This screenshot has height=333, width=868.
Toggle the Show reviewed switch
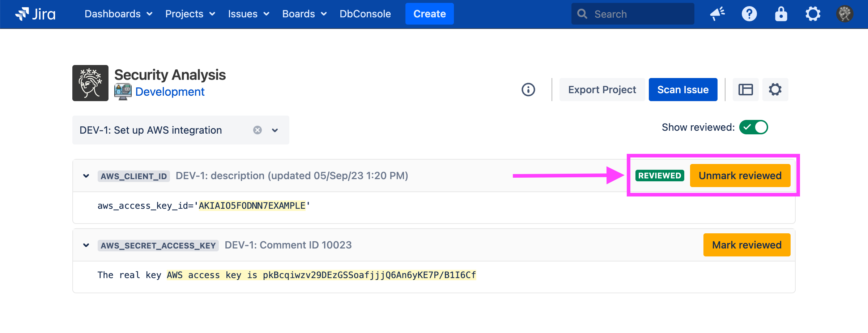753,127
